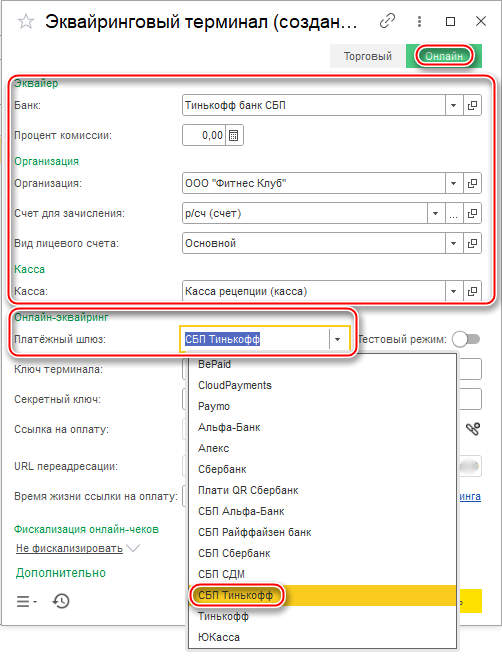Choose Сбербанк payment gateway
The height and width of the screenshot is (657, 502).
click(x=322, y=469)
